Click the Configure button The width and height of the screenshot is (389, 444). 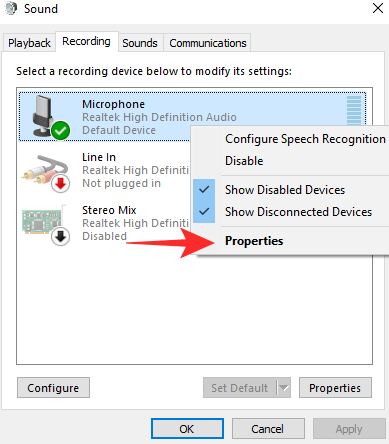pos(53,388)
